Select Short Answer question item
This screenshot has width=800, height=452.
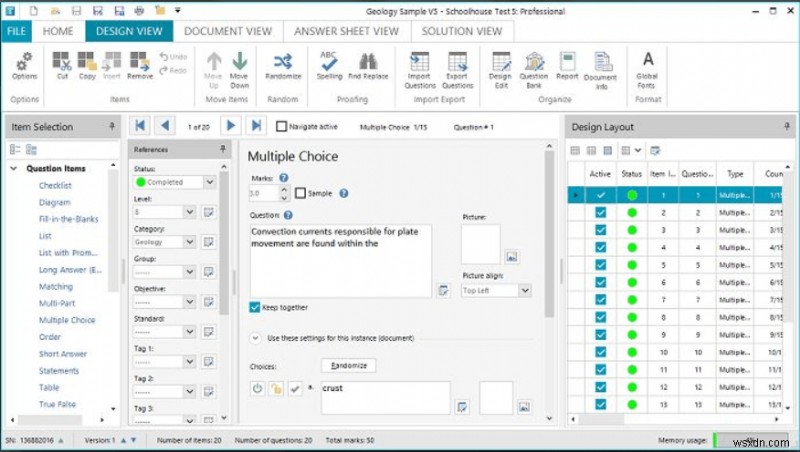point(63,354)
